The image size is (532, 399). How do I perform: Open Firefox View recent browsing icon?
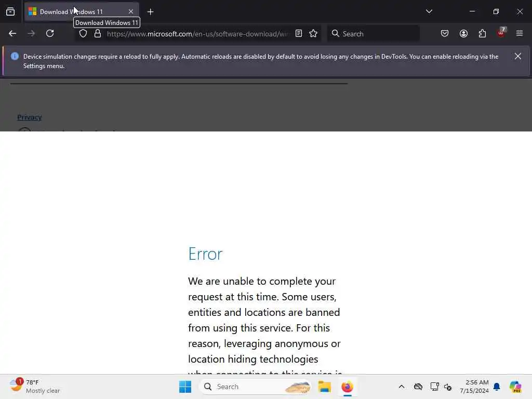pyautogui.click(x=10, y=11)
